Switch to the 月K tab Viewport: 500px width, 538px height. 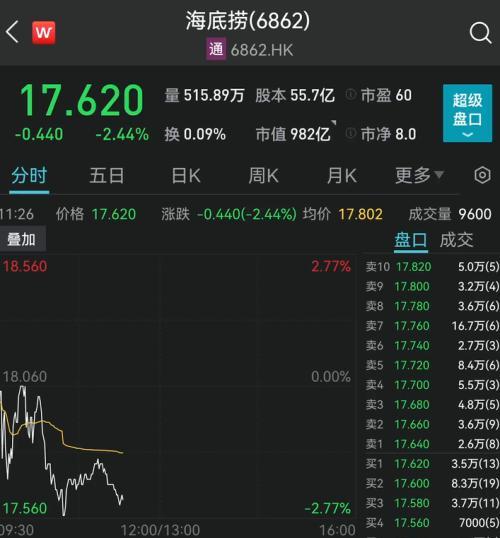tap(342, 176)
